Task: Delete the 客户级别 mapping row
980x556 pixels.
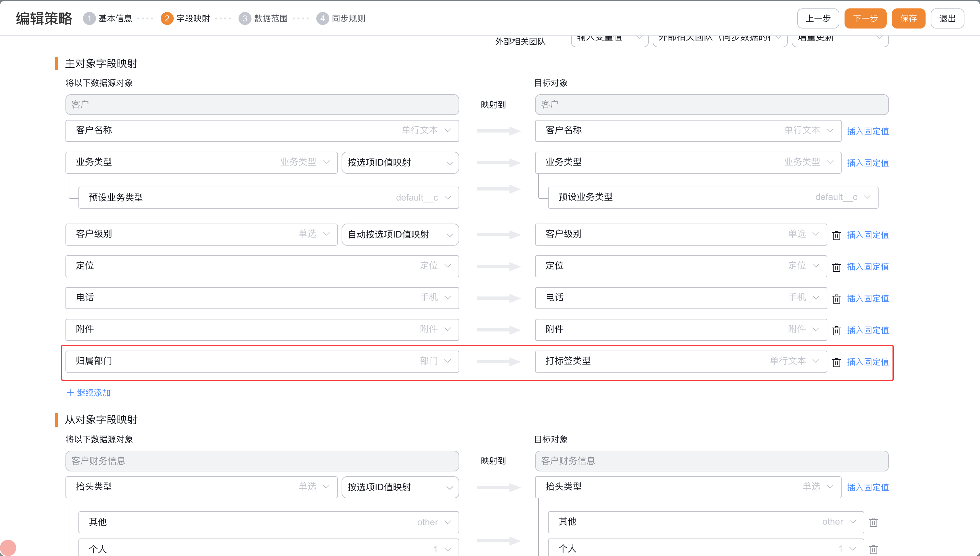Action: [836, 235]
